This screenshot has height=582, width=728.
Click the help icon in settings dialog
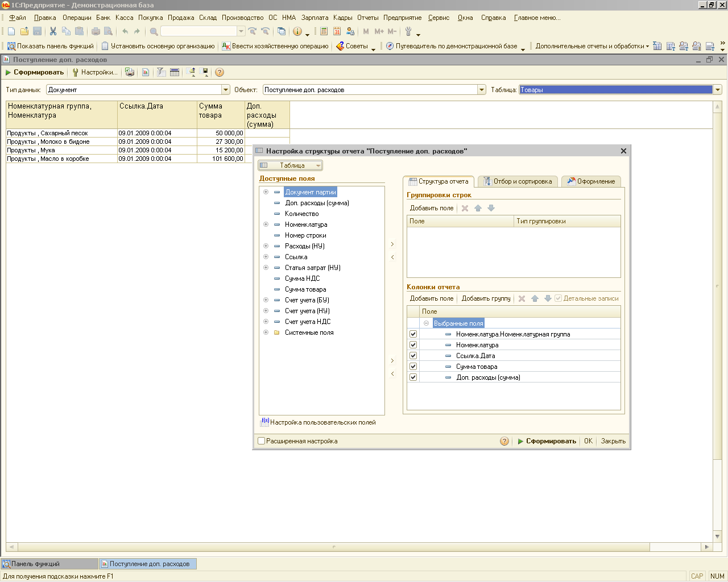[504, 441]
